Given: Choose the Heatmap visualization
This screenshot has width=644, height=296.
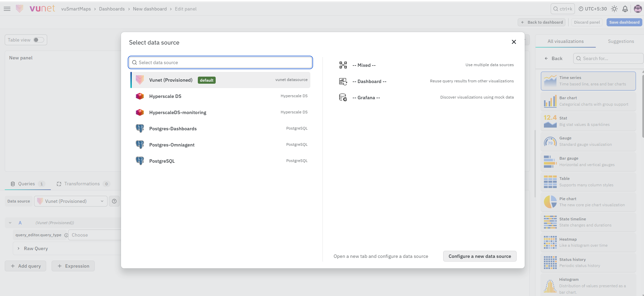Looking at the screenshot, I should click(x=588, y=242).
